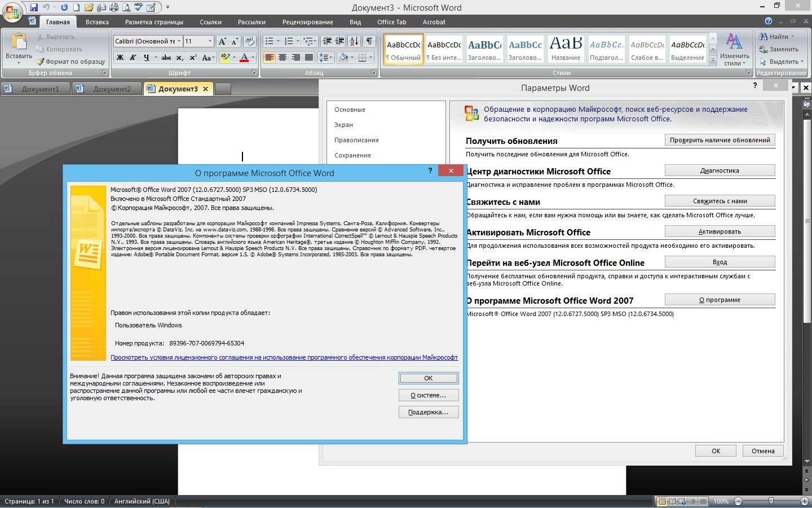
Task: Open font name combo box Calibri
Action: click(x=148, y=41)
